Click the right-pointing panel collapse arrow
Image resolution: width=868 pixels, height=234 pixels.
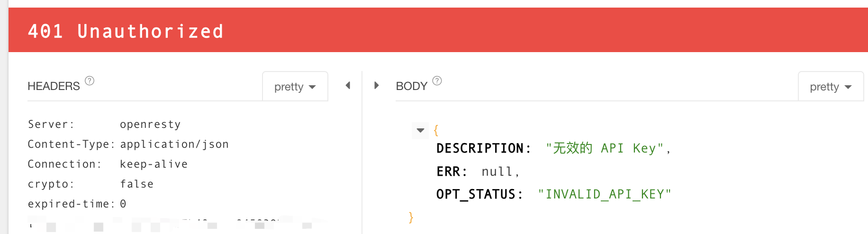pos(376,85)
